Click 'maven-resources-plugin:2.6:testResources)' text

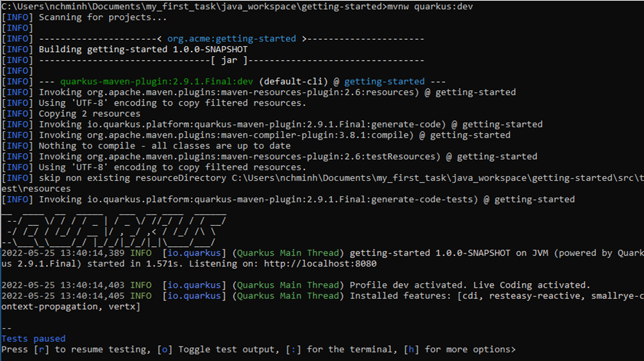(331, 156)
